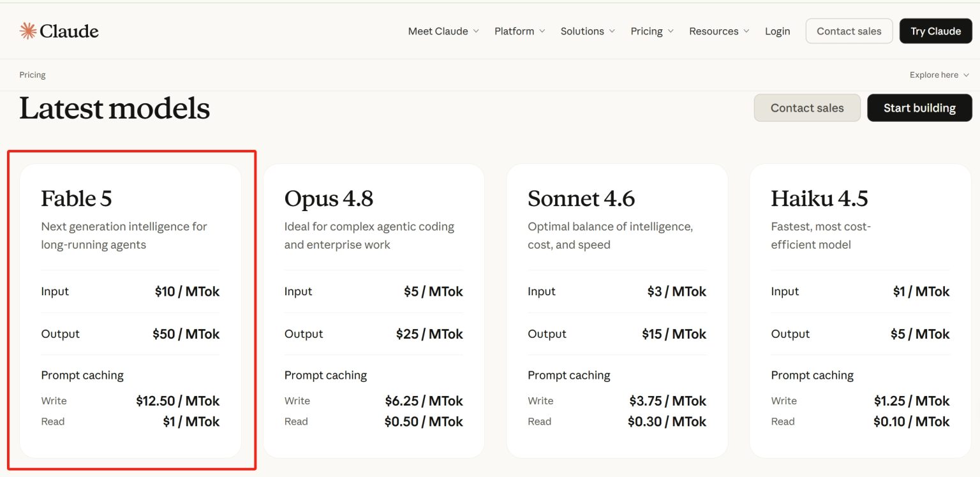This screenshot has width=980, height=477.
Task: Click the $0.30 / MTok cache read price
Action: pyautogui.click(x=667, y=422)
